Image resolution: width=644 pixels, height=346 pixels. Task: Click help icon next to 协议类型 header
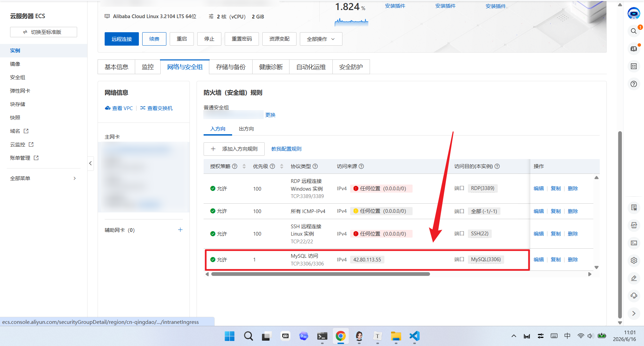315,166
